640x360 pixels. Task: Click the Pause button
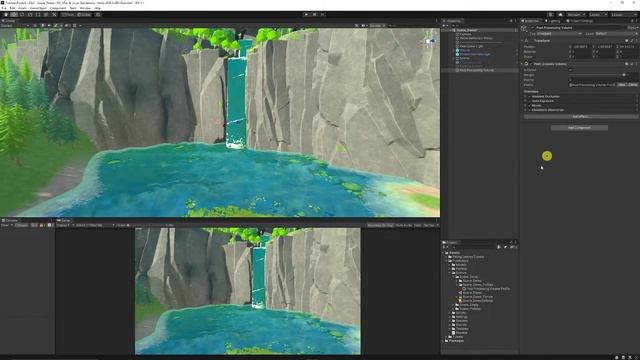(314, 15)
